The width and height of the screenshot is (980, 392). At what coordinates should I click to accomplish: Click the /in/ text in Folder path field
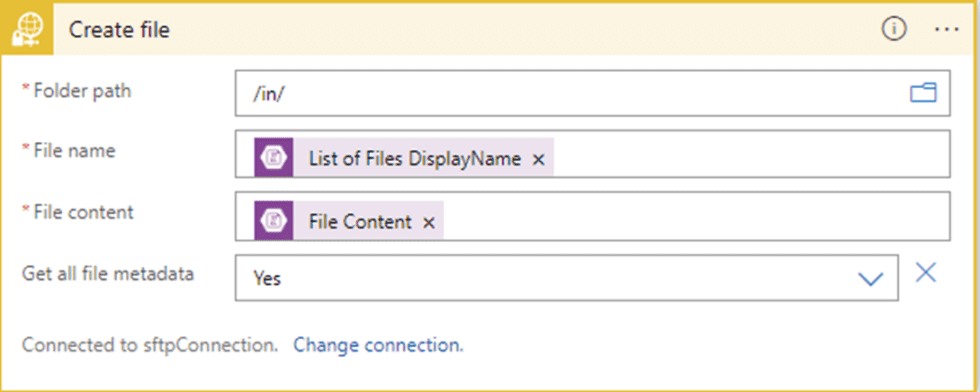pyautogui.click(x=269, y=94)
